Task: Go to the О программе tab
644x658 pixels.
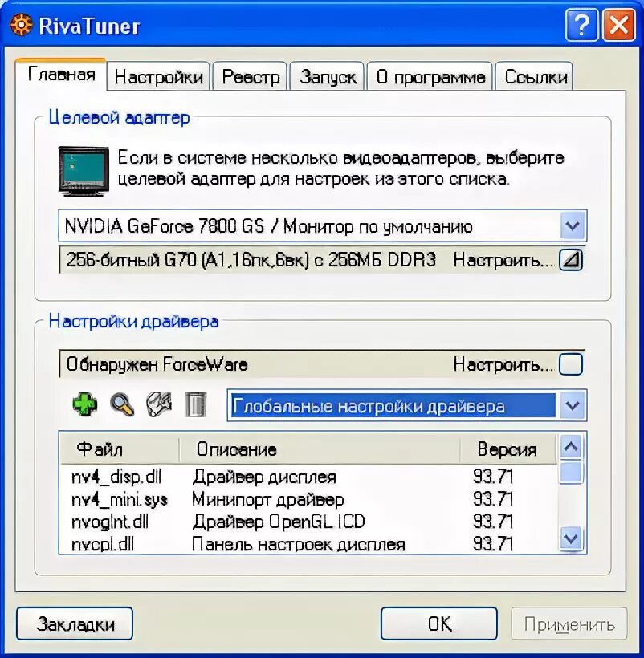Action: [430, 75]
